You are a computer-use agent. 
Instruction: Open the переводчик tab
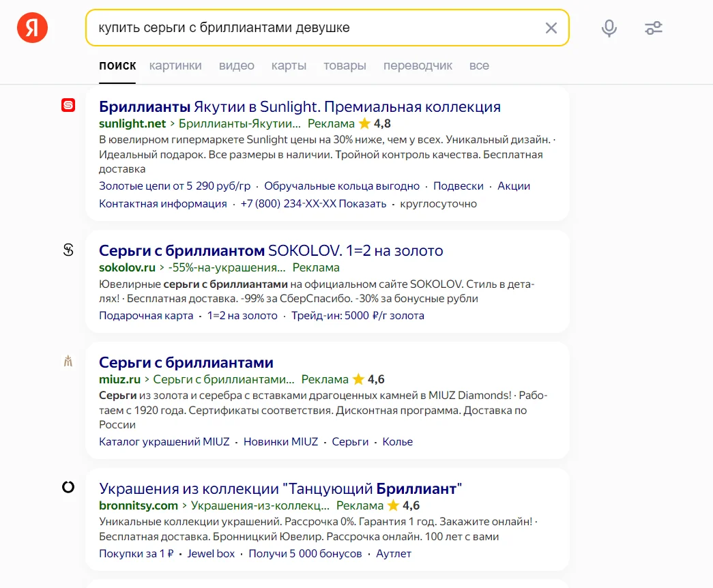pos(418,65)
